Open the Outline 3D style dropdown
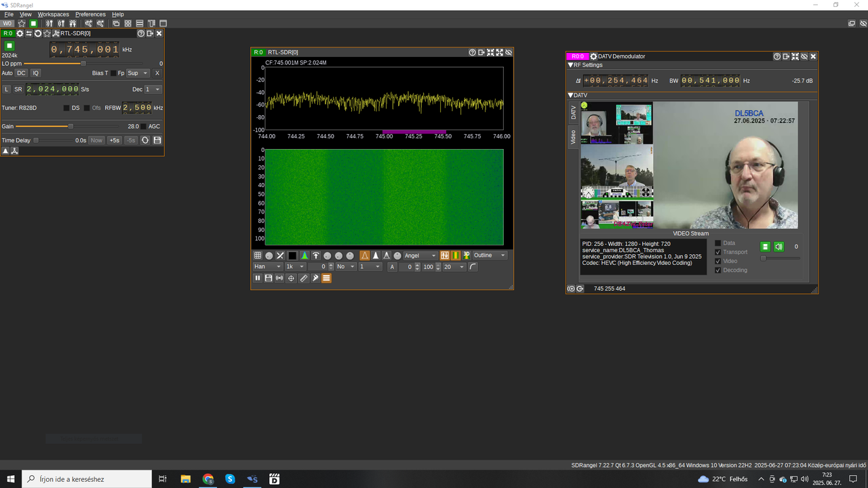This screenshot has width=868, height=488. (x=490, y=256)
